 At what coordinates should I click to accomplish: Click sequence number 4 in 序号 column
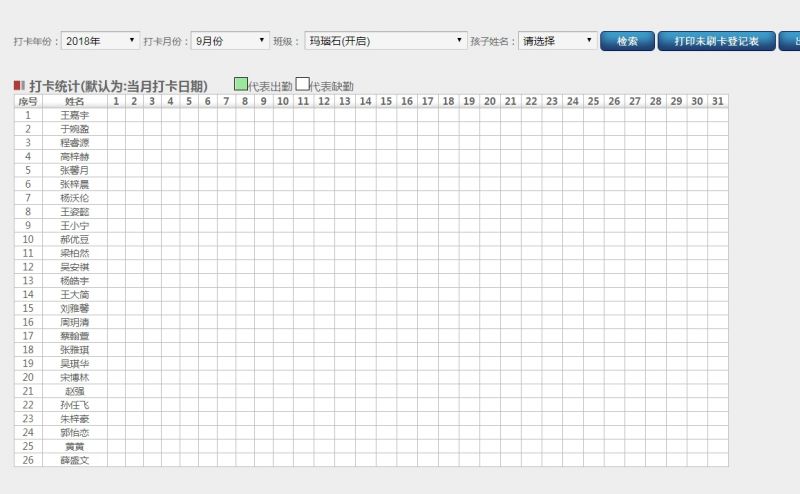[28, 157]
